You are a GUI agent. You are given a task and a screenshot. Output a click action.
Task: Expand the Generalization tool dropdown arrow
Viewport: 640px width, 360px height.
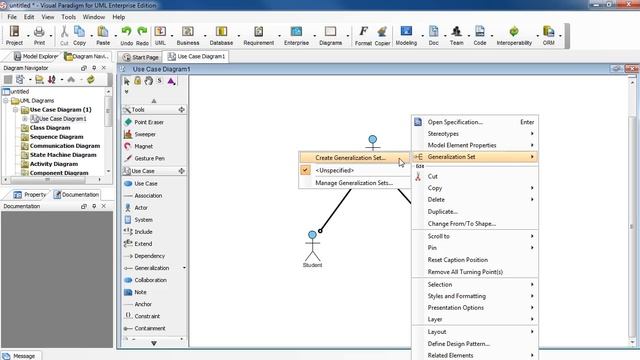click(184, 268)
